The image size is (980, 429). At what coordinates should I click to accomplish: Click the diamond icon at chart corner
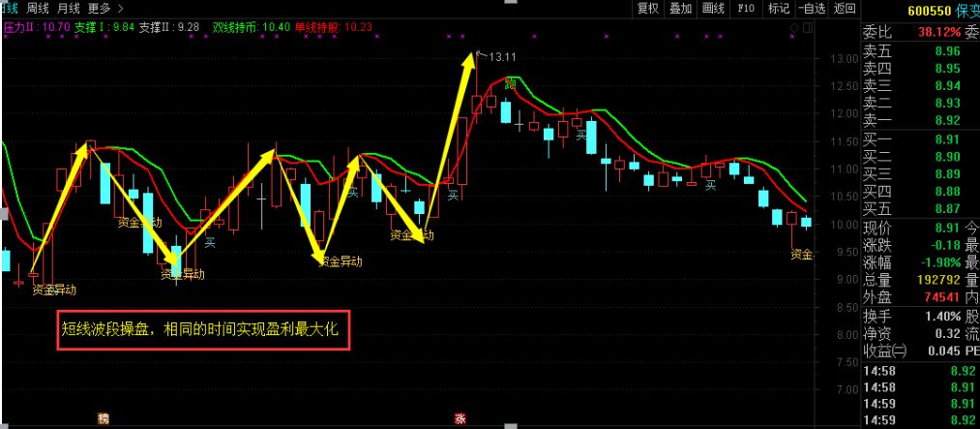tap(793, 27)
